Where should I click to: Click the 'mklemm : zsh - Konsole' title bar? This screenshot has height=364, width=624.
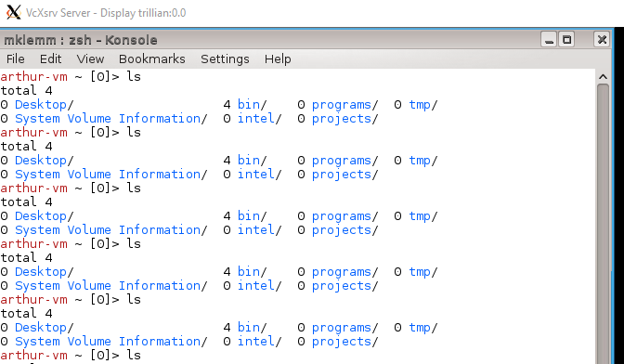[270, 40]
